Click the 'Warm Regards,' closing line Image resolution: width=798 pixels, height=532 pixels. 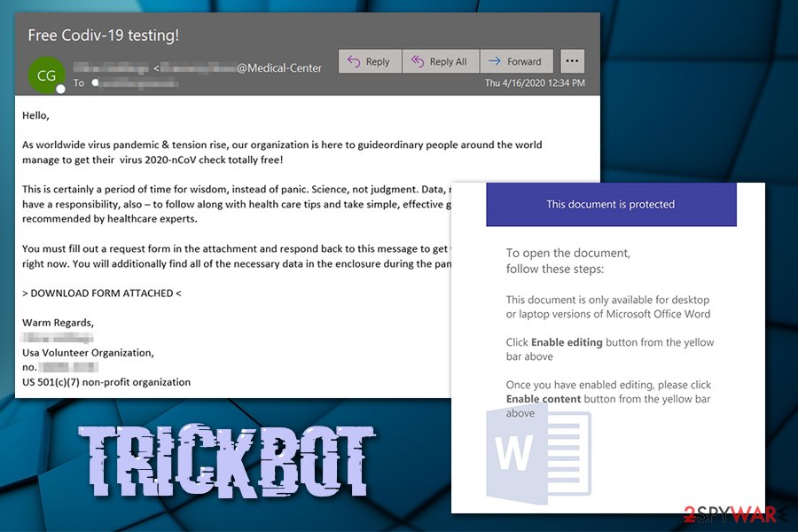pyautogui.click(x=58, y=323)
